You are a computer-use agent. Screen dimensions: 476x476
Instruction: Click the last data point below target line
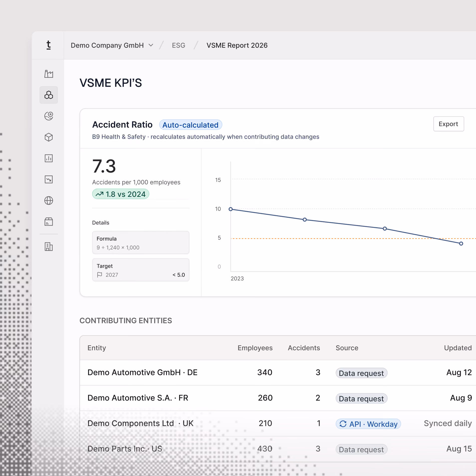[461, 243]
